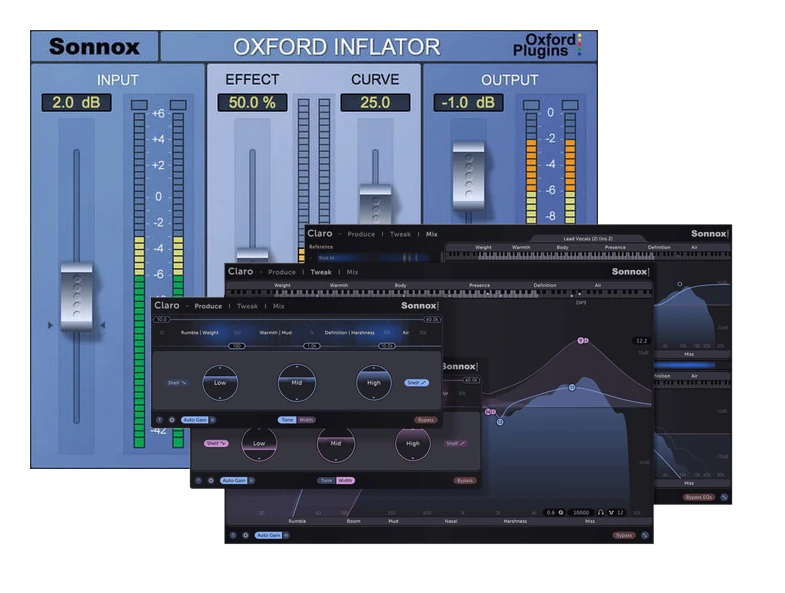Image resolution: width=785 pixels, height=593 pixels.
Task: Toggle Auto Gain in pink Claro Produce window
Action: click(x=234, y=480)
